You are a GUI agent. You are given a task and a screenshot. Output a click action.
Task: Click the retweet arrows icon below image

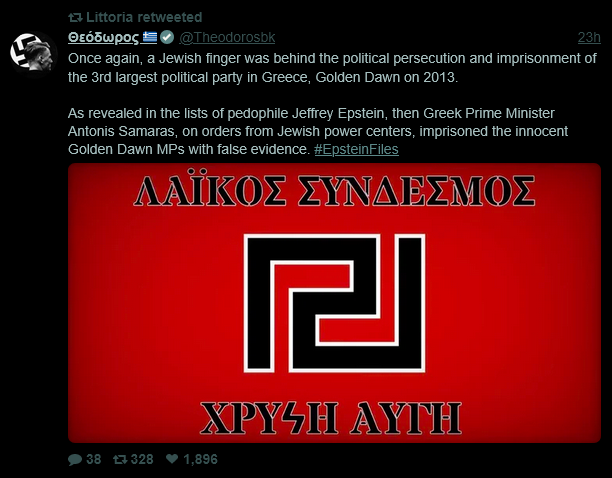[x=120, y=459]
